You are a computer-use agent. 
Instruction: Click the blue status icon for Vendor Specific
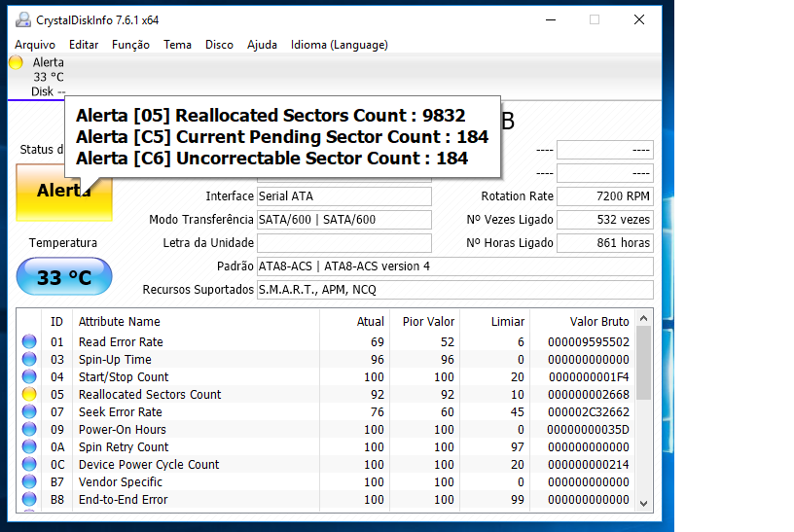[29, 481]
